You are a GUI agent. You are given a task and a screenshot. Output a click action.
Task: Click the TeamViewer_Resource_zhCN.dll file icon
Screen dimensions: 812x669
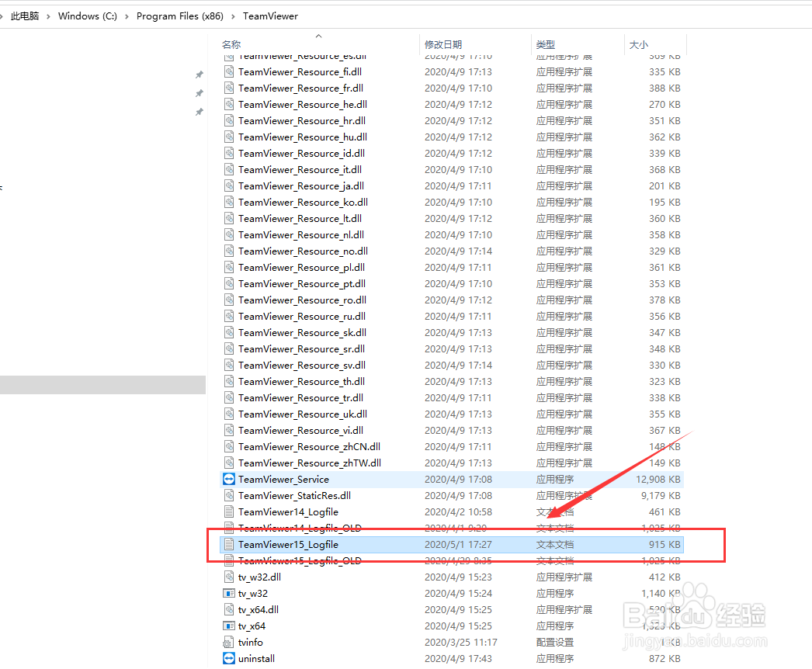tap(228, 446)
